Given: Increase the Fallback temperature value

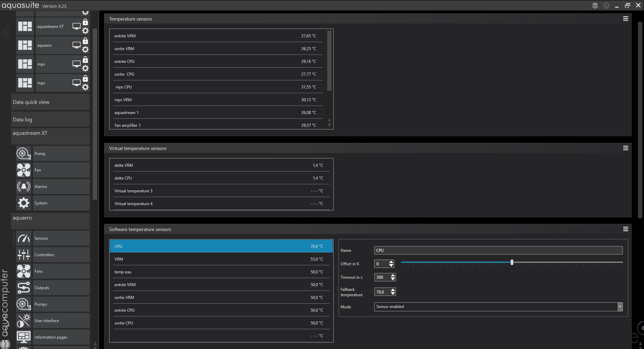Looking at the screenshot, I should (393, 290).
